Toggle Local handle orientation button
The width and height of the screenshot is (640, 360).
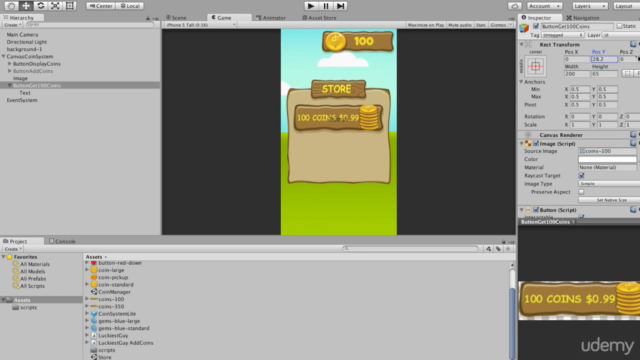click(x=130, y=6)
